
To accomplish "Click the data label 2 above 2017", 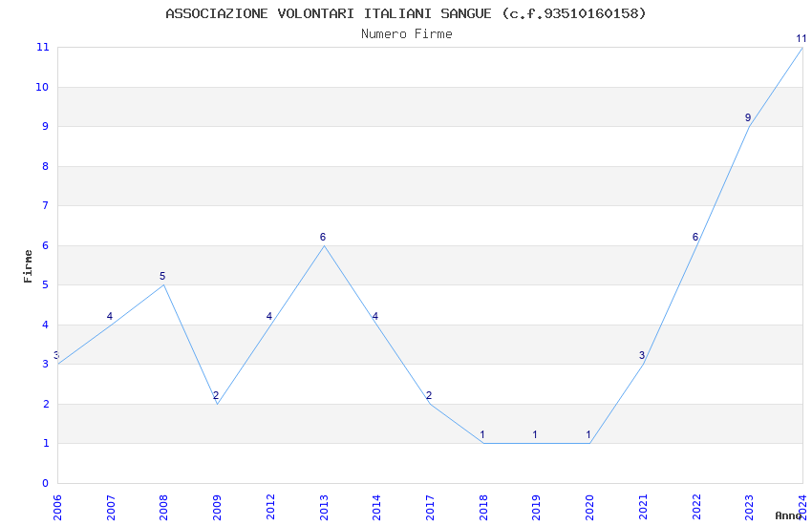I will click(429, 396).
